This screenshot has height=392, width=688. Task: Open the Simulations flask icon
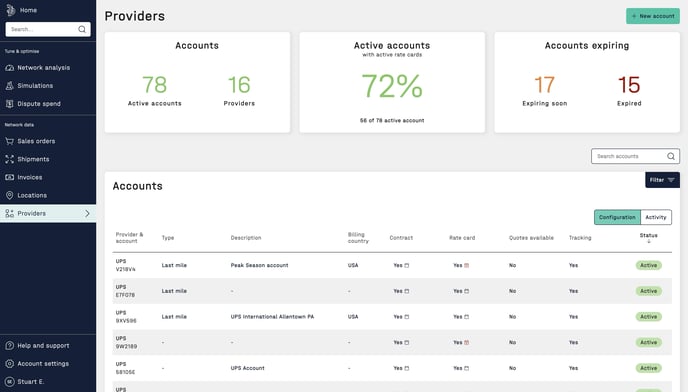[x=9, y=86]
